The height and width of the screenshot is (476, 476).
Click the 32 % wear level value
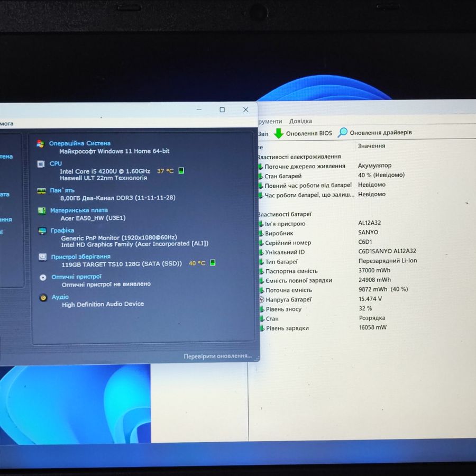point(365,308)
